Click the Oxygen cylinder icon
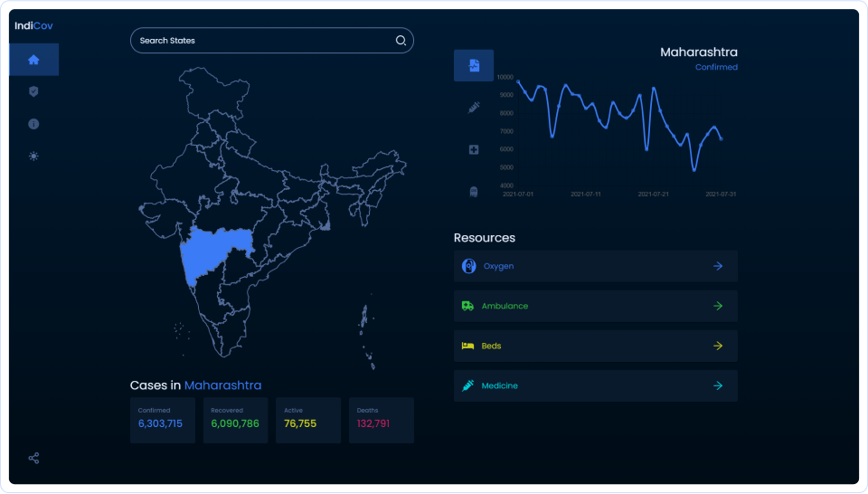 click(x=469, y=266)
